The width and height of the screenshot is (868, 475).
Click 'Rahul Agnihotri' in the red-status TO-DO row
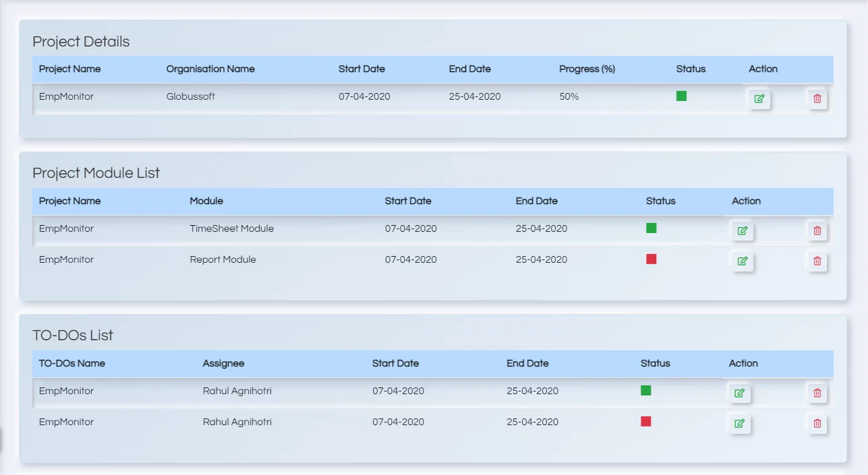(x=237, y=422)
